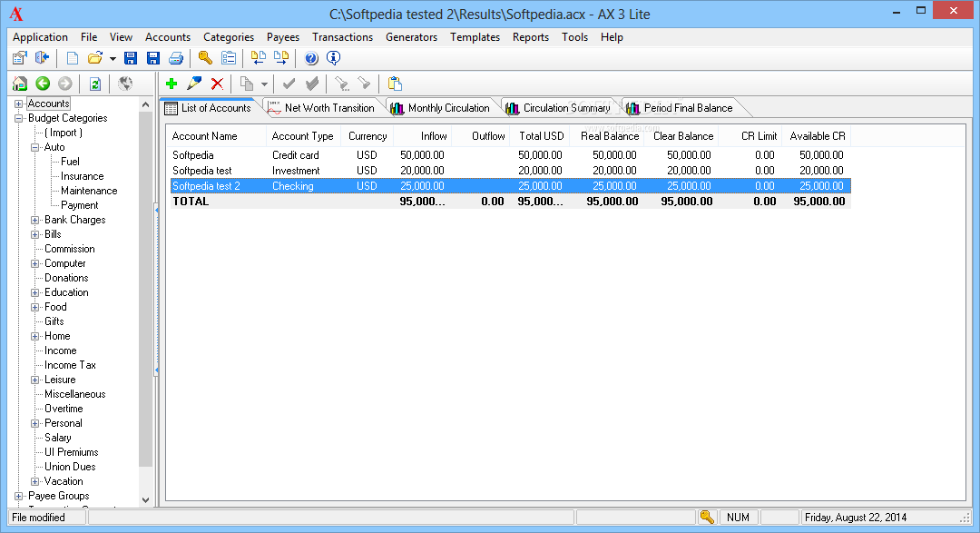The image size is (980, 533).
Task: Click the blue info balloon icon
Action: pos(334,58)
